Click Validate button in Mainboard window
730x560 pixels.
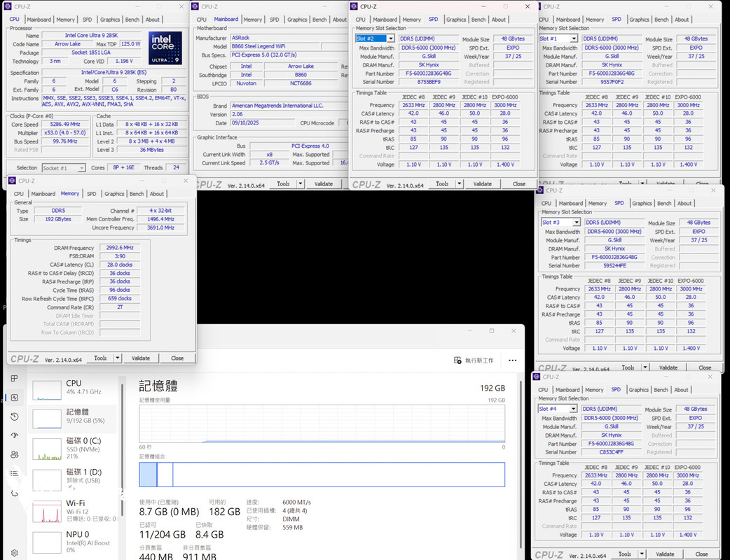(x=324, y=184)
